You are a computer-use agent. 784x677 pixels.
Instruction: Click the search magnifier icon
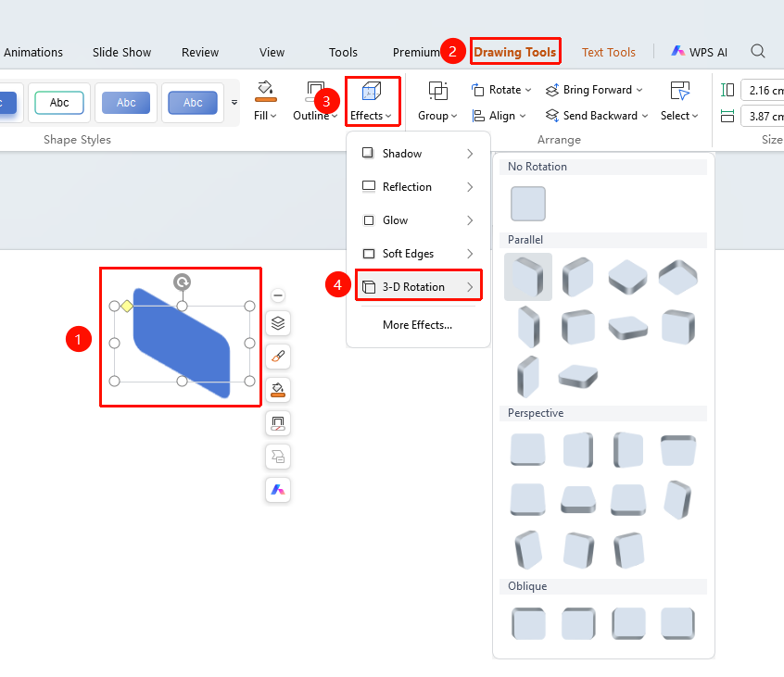tap(758, 51)
